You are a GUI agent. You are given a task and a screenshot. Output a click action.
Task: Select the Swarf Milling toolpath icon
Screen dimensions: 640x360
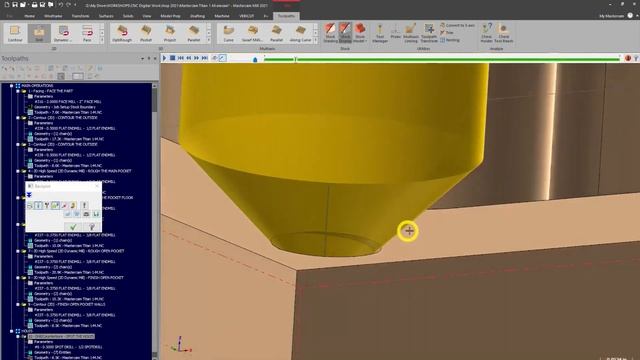click(x=252, y=33)
